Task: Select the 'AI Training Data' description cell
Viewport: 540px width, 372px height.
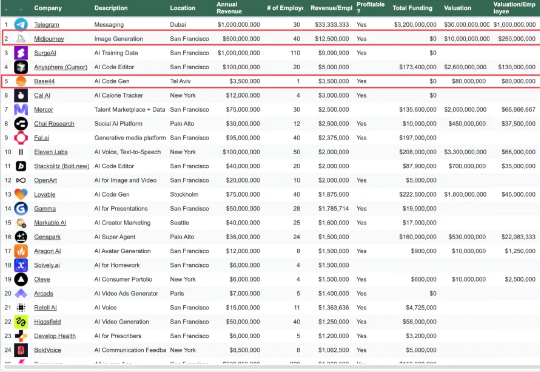Action: (116, 53)
